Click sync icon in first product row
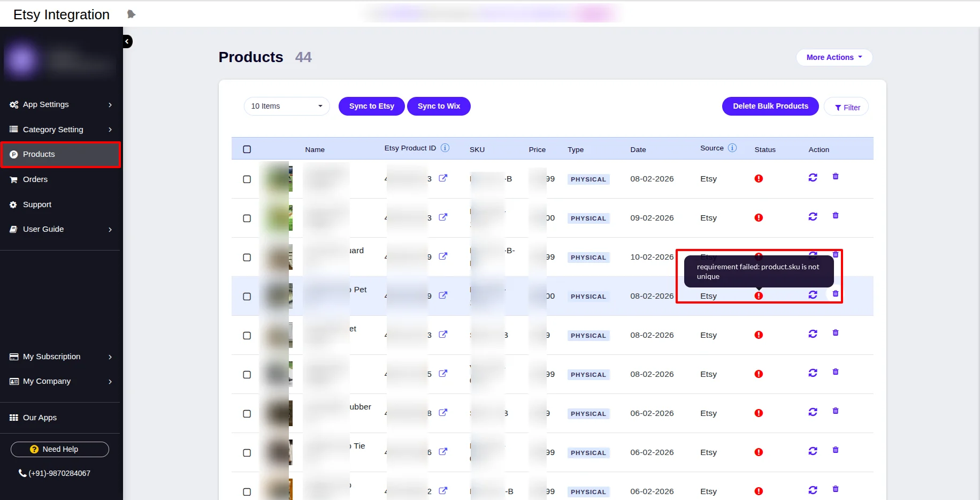The width and height of the screenshot is (980, 500). (x=813, y=178)
